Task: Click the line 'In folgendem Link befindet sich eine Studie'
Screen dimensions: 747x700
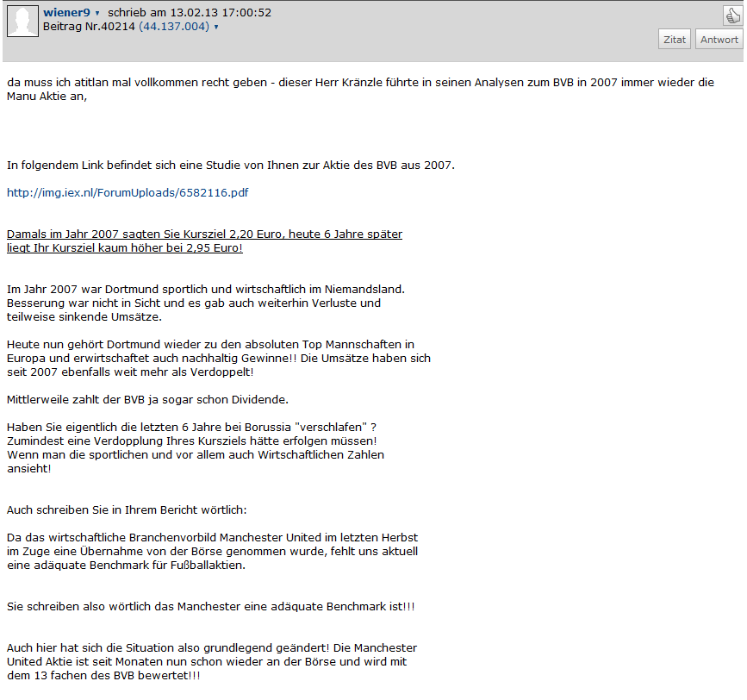Action: [231, 165]
